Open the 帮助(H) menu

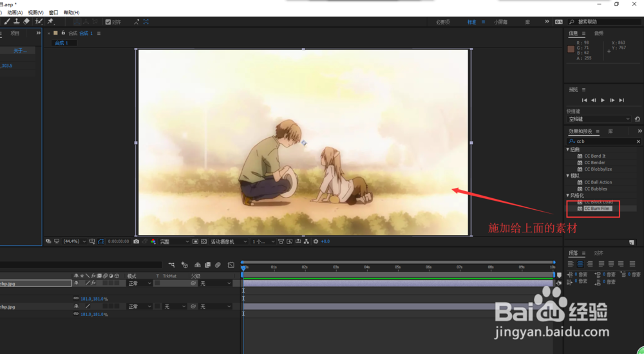pyautogui.click(x=71, y=13)
